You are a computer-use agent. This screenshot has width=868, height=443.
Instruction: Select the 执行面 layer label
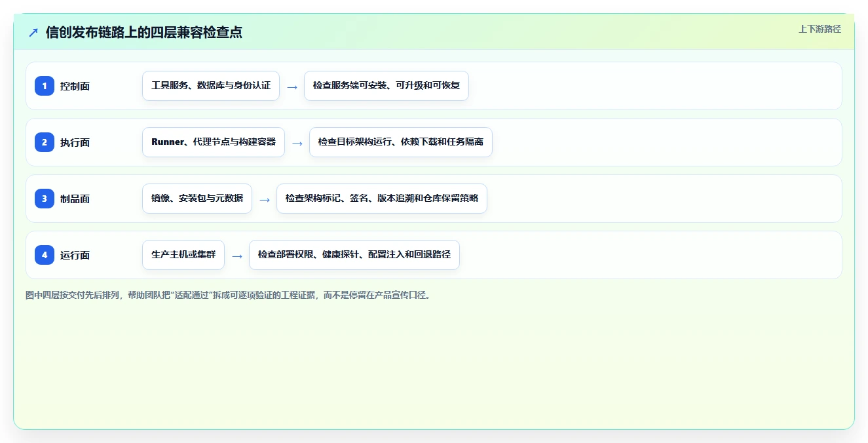[75, 142]
